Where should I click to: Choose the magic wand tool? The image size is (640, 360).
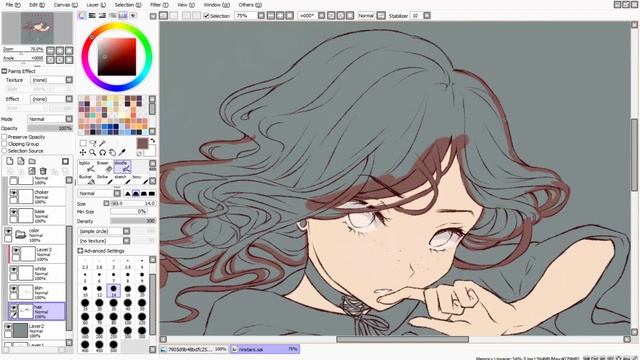[102, 143]
